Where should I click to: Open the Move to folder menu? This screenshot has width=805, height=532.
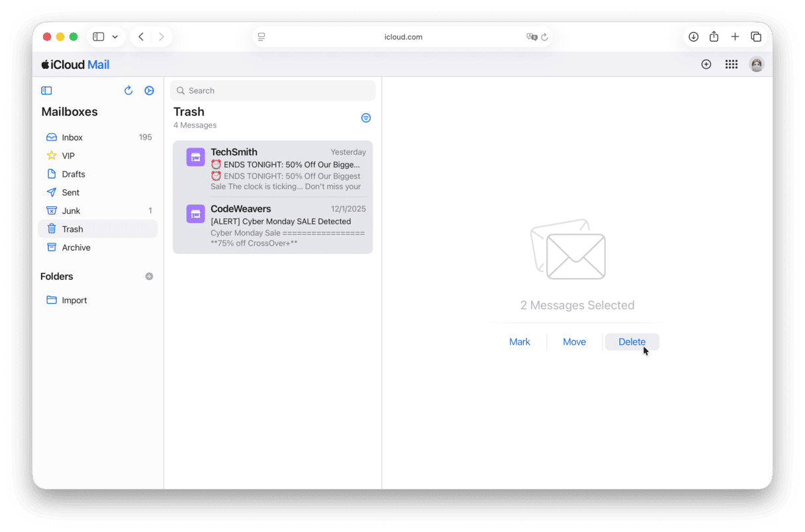coord(574,342)
